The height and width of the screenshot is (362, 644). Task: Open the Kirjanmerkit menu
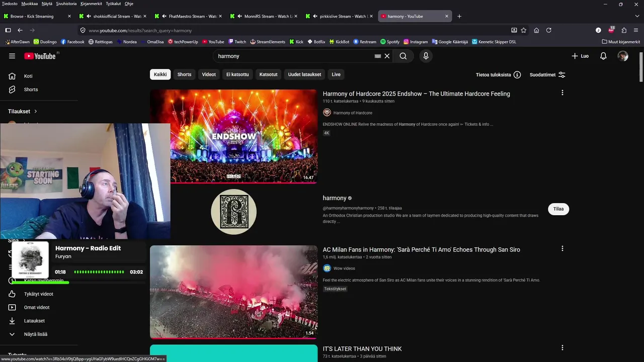tap(91, 4)
